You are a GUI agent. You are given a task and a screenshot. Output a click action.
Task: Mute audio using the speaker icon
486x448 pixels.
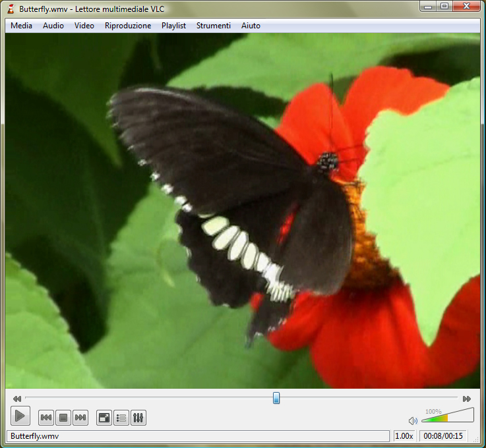413,421
